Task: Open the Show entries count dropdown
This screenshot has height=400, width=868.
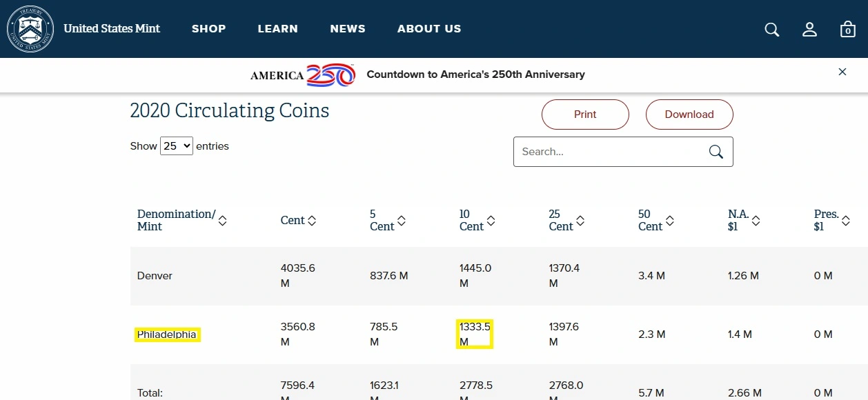Action: click(x=177, y=146)
